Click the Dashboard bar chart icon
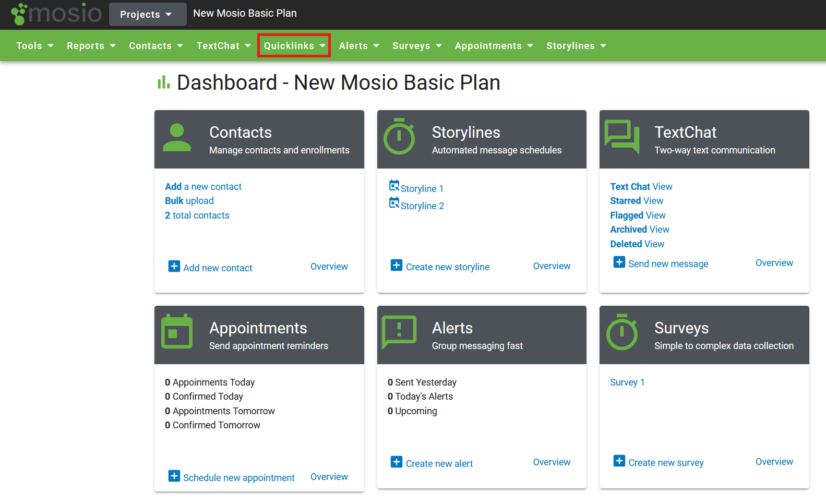This screenshot has height=504, width=826. pyautogui.click(x=164, y=82)
